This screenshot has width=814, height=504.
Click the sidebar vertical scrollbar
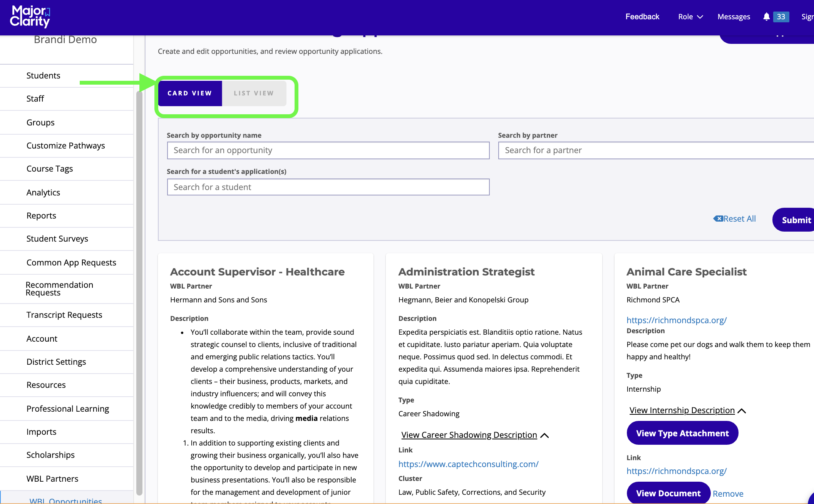tap(139, 292)
